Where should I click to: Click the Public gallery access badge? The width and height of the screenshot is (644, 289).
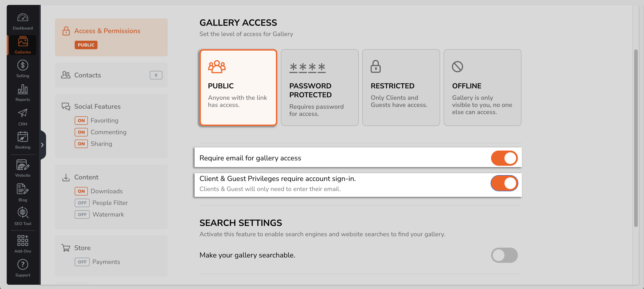(86, 44)
